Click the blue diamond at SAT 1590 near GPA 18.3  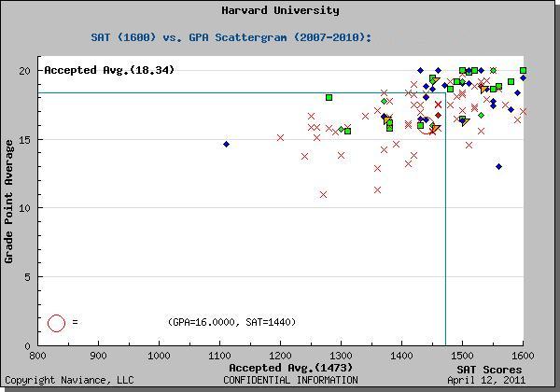[517, 92]
